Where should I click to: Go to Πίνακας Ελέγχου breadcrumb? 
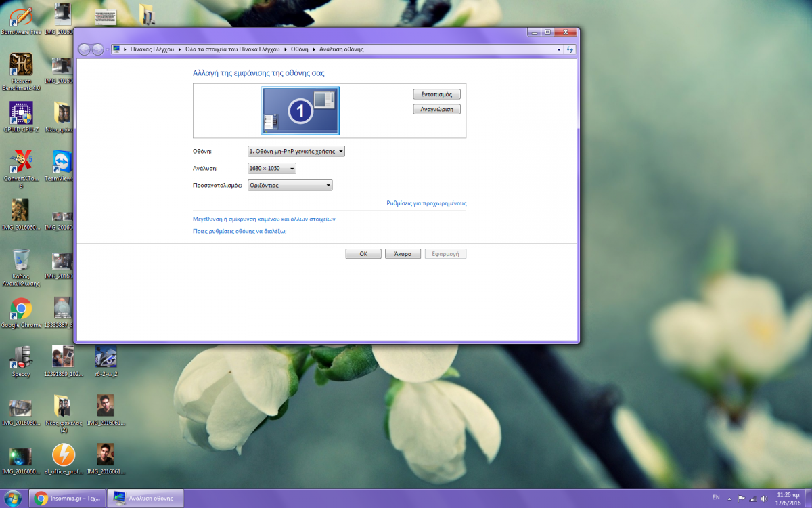point(152,49)
